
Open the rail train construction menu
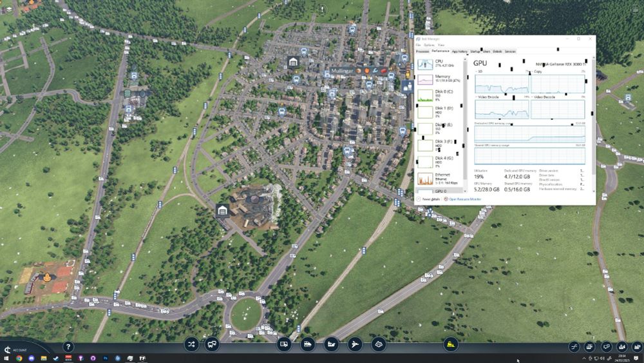(x=308, y=344)
